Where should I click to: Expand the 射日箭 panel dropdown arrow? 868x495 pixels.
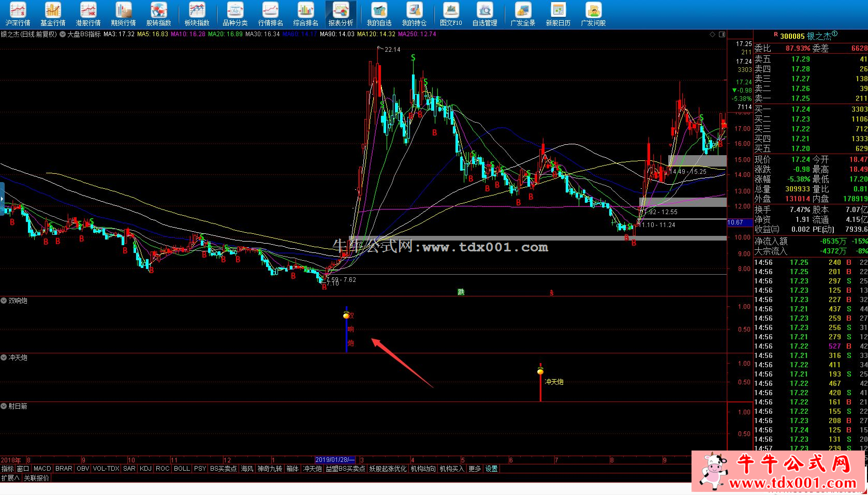pyautogui.click(x=4, y=406)
